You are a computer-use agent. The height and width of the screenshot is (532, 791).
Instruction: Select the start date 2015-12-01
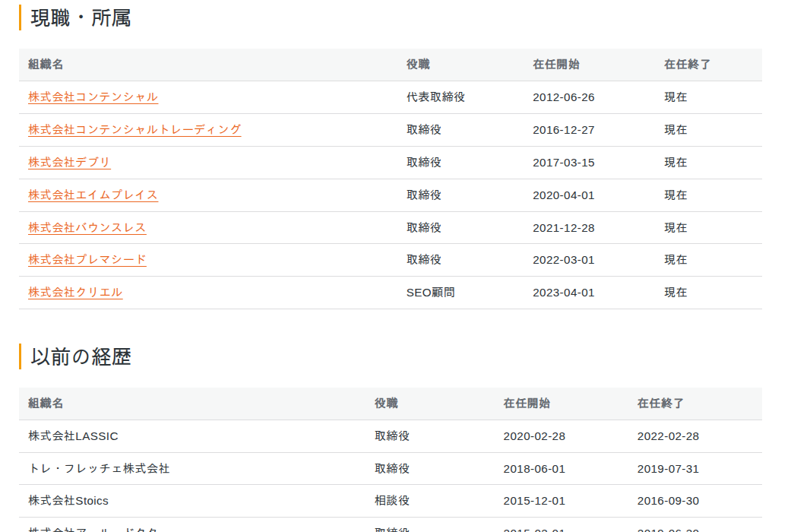pyautogui.click(x=534, y=501)
